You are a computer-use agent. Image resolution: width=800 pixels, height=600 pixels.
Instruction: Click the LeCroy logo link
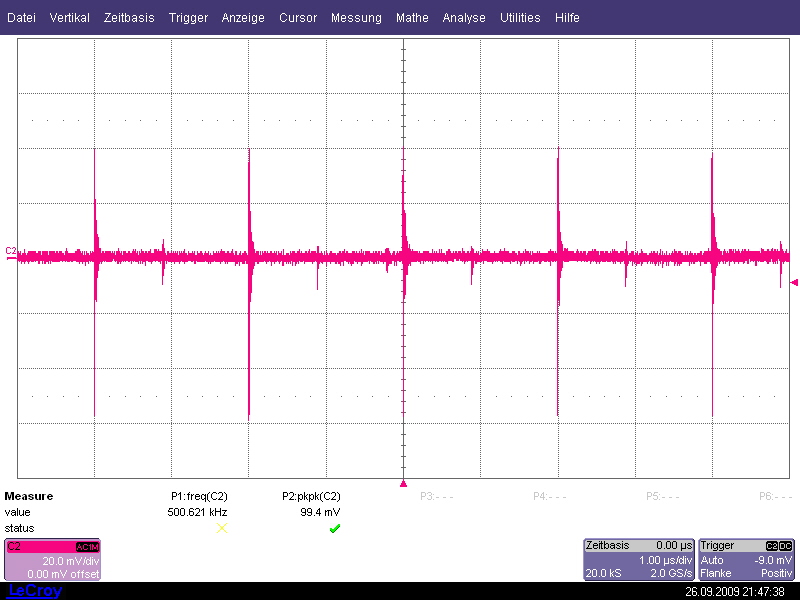(x=35, y=591)
